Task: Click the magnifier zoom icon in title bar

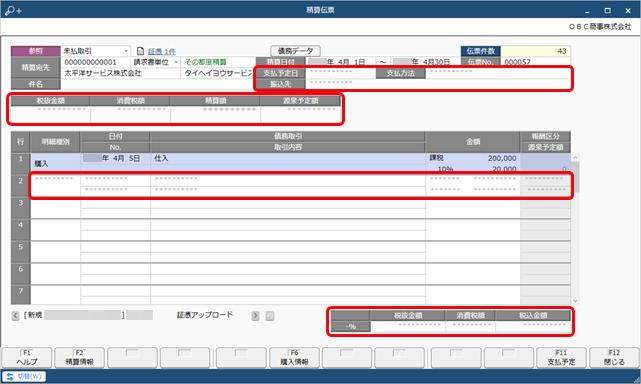Action: coord(13,10)
